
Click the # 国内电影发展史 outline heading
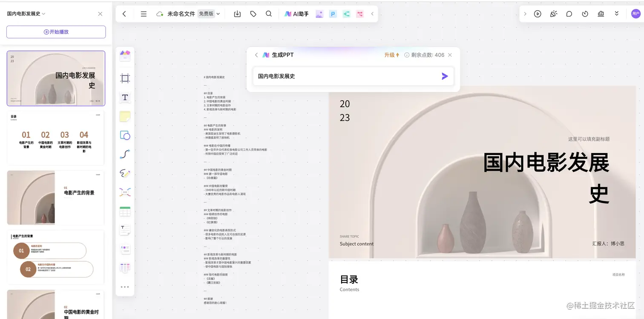(x=214, y=77)
